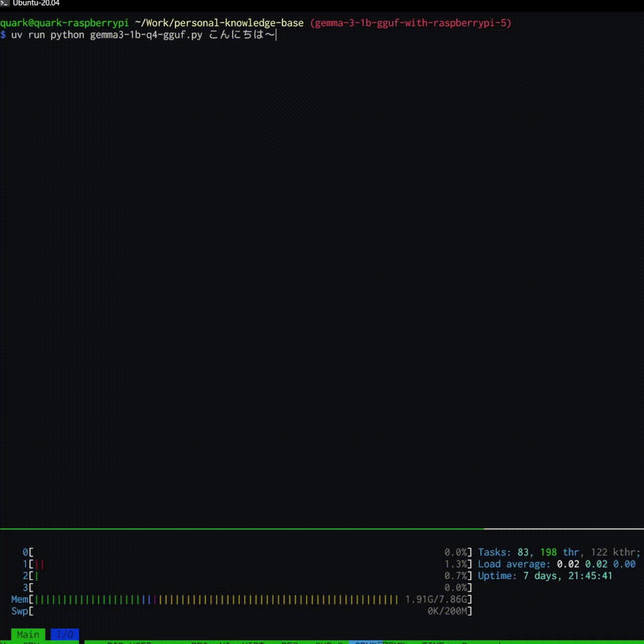Click the terminal icon on the Ubuntu-20.04 tab

pos(5,4)
